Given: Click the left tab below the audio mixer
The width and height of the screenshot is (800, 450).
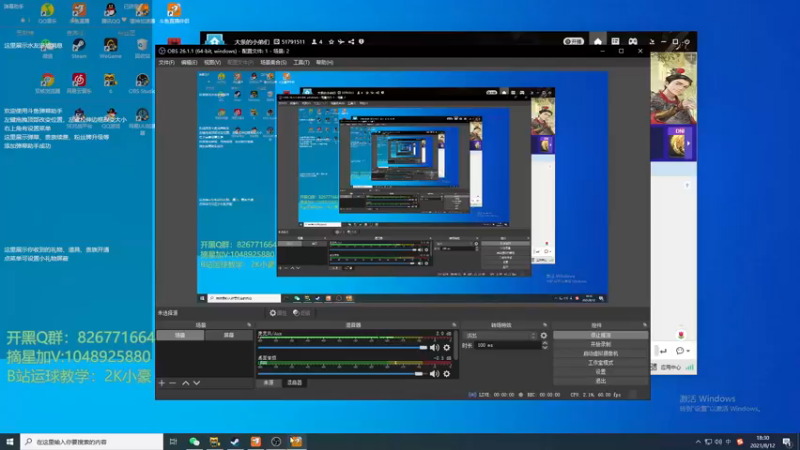Looking at the screenshot, I should (x=269, y=383).
